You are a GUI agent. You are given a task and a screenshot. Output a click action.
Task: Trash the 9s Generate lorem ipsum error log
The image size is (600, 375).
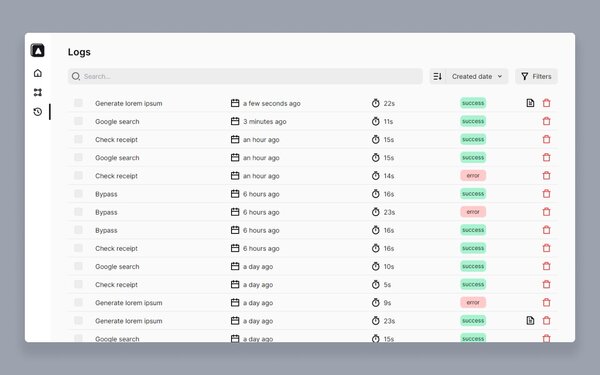[546, 303]
